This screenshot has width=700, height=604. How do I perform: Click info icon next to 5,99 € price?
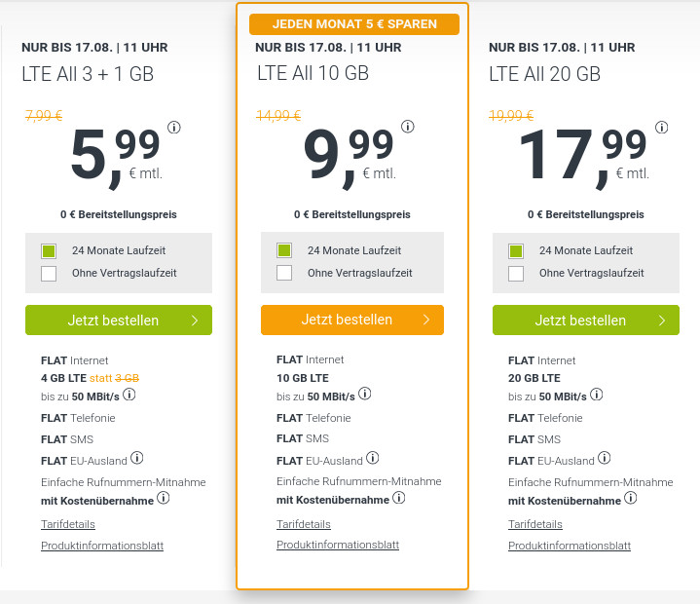(x=174, y=127)
